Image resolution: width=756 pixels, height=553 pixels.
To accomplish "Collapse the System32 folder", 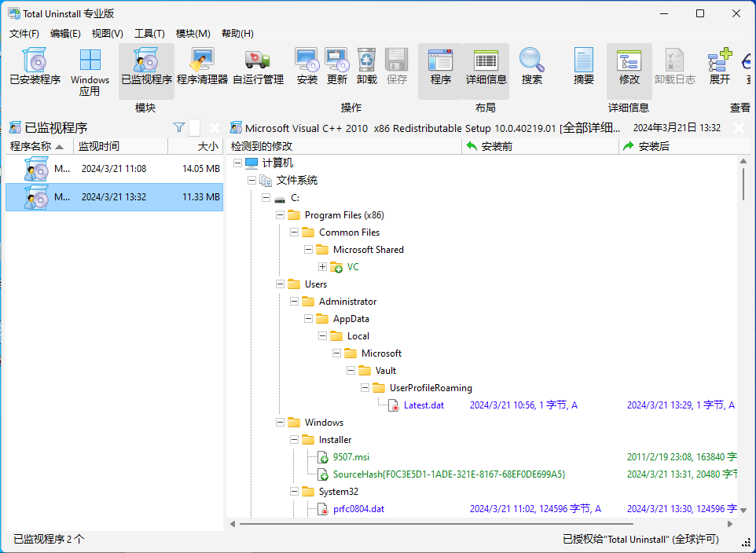I will 294,491.
